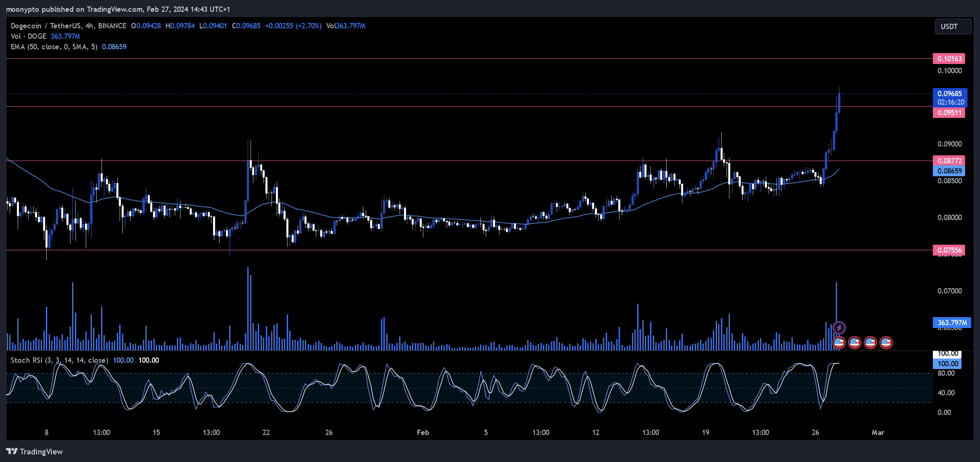Select the EMA (50, close, 0, SMA, 5) legend
Screen dimensions: 980x462
click(54, 47)
